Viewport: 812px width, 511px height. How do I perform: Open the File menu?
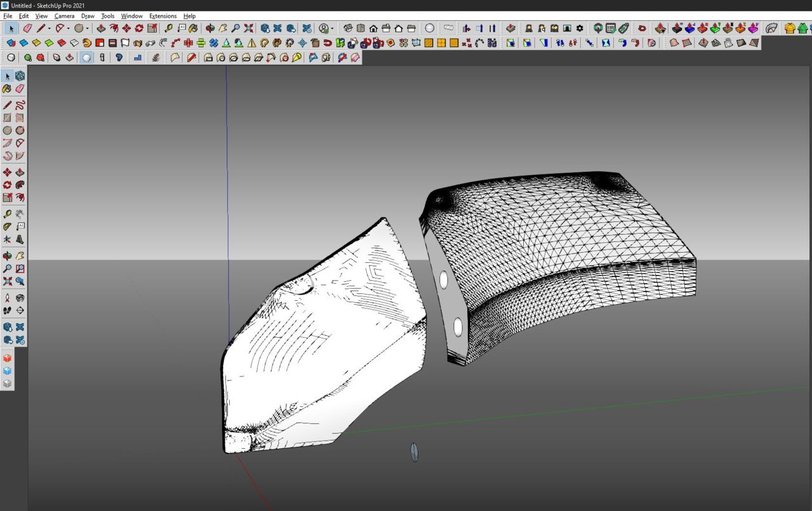point(8,16)
